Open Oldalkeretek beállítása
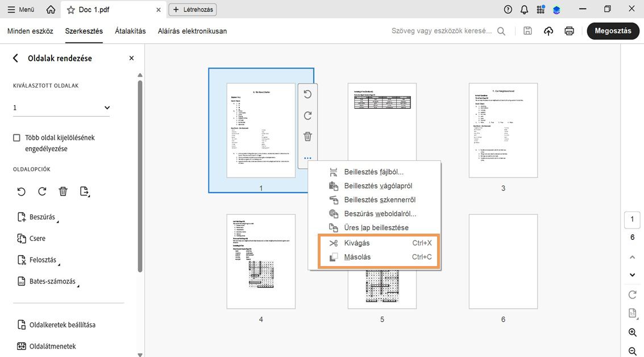Image resolution: width=644 pixels, height=357 pixels. [x=56, y=325]
